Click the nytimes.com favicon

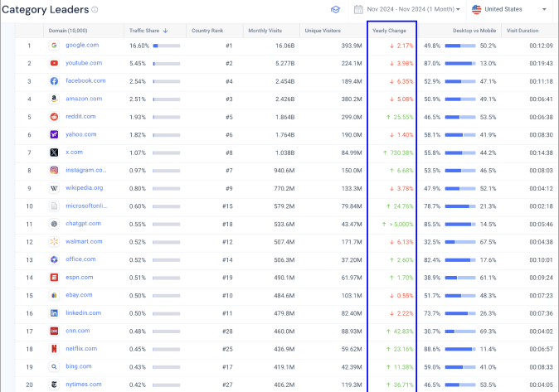pyautogui.click(x=54, y=385)
